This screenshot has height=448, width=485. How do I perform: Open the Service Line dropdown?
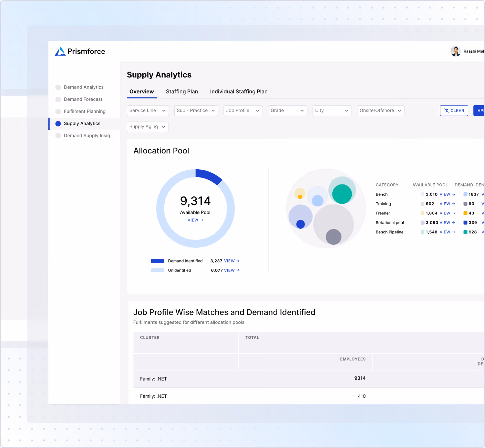point(147,110)
